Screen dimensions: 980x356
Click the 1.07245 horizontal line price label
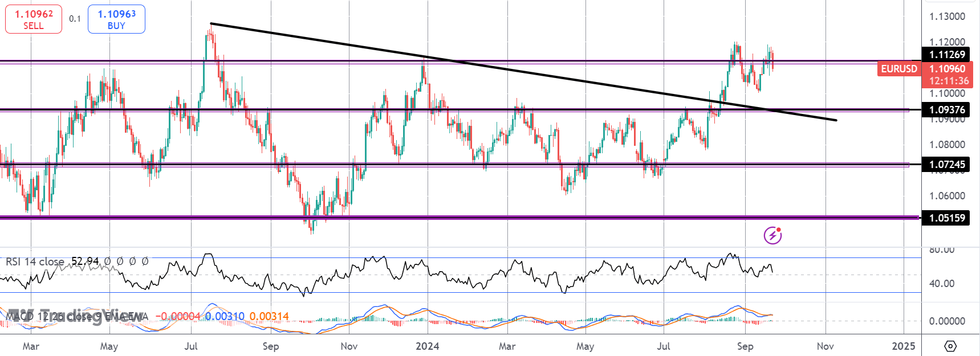click(946, 165)
